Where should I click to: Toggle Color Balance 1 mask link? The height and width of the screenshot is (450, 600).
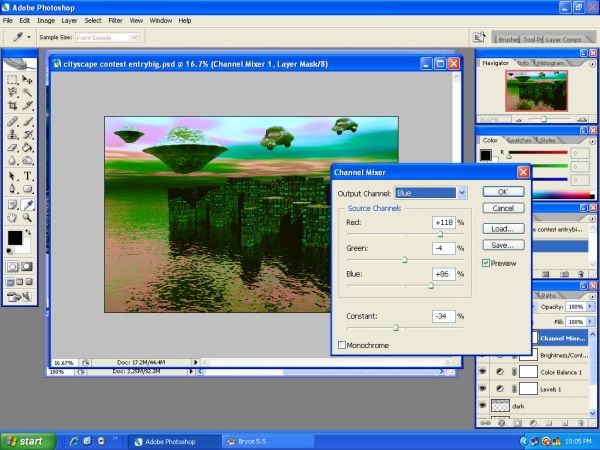tap(514, 372)
